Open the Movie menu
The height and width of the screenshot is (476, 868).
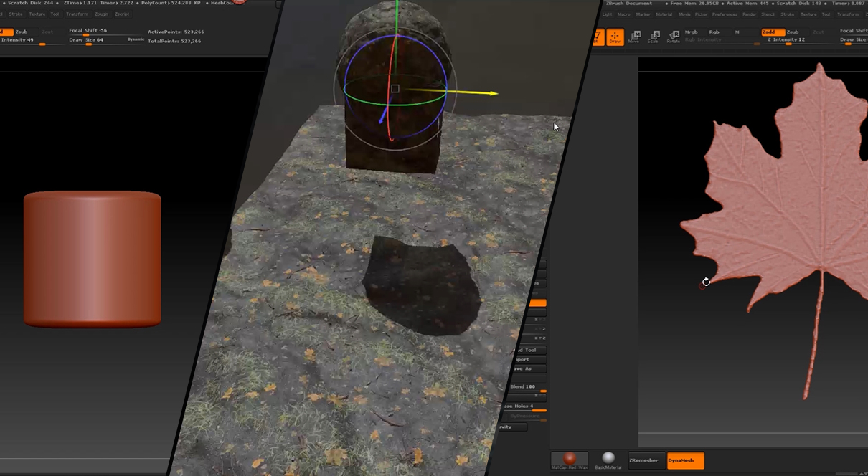(x=685, y=14)
